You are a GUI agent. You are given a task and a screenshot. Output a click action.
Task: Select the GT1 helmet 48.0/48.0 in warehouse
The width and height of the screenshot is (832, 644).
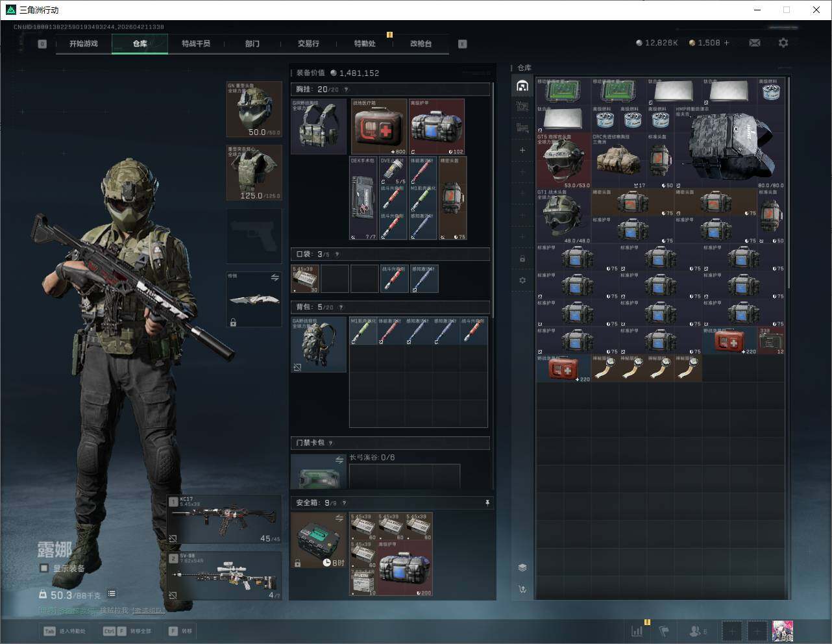(x=564, y=216)
